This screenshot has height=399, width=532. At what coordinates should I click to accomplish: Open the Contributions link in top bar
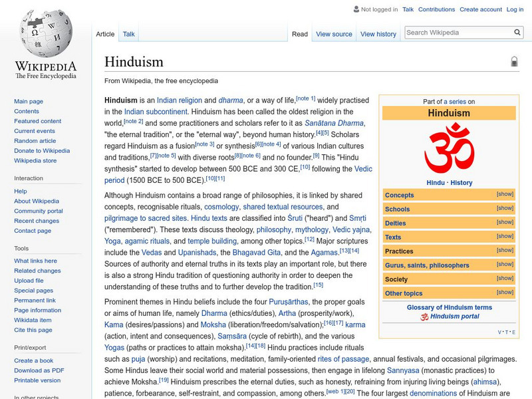point(436,9)
